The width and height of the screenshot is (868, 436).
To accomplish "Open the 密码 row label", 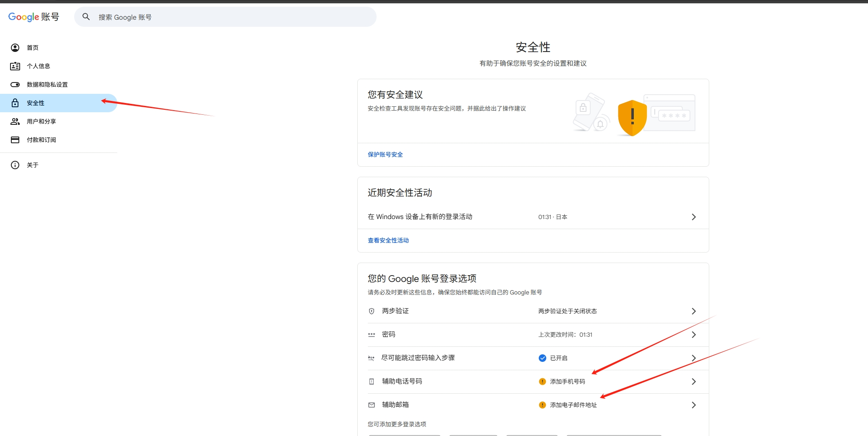I will (389, 334).
